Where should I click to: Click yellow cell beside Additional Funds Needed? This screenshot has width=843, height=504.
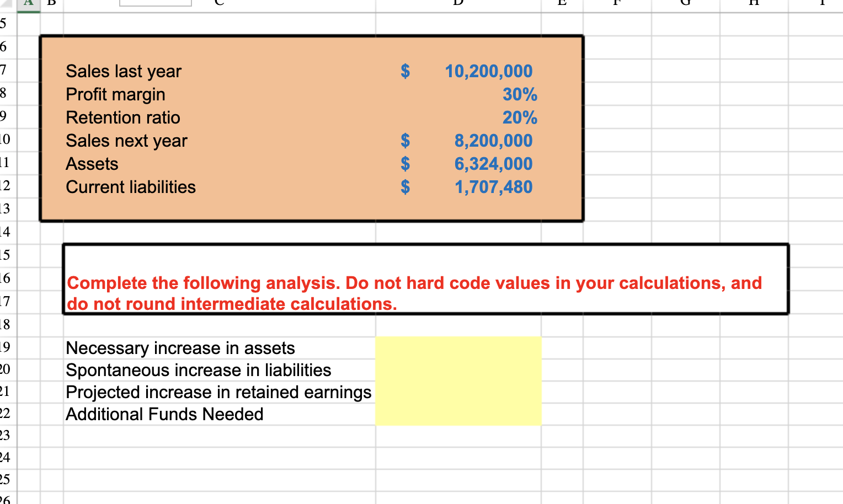(x=458, y=414)
